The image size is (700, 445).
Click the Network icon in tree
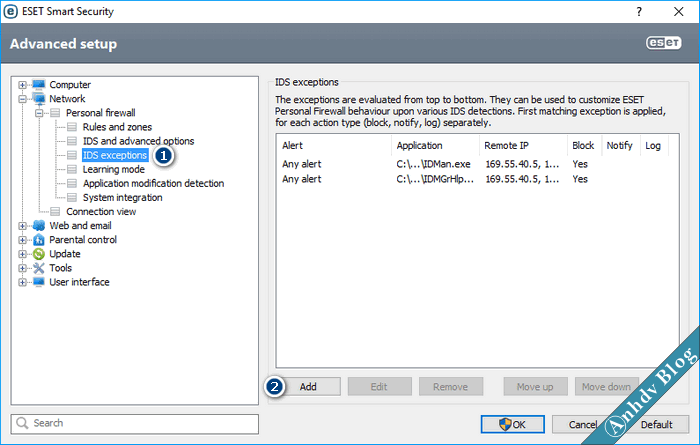click(39, 99)
